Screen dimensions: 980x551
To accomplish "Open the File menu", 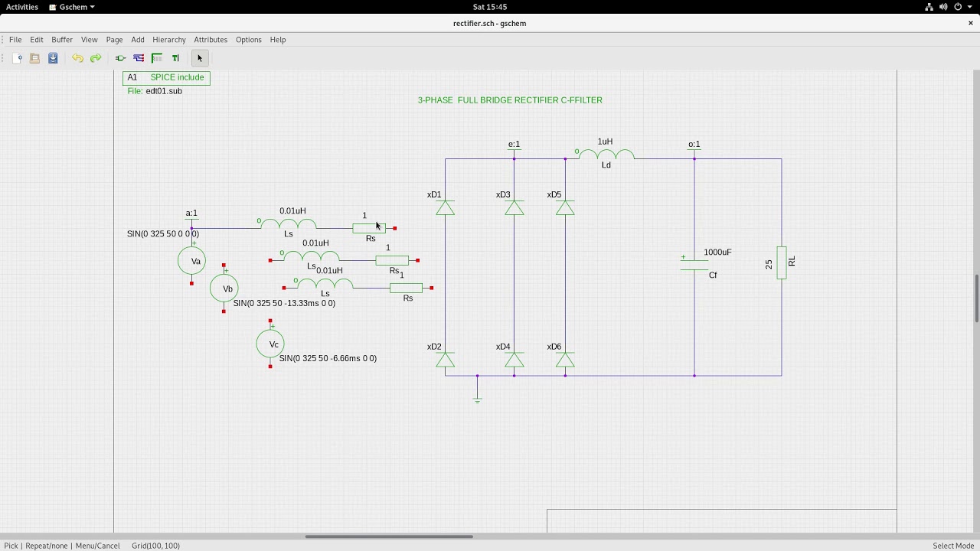I will click(15, 40).
